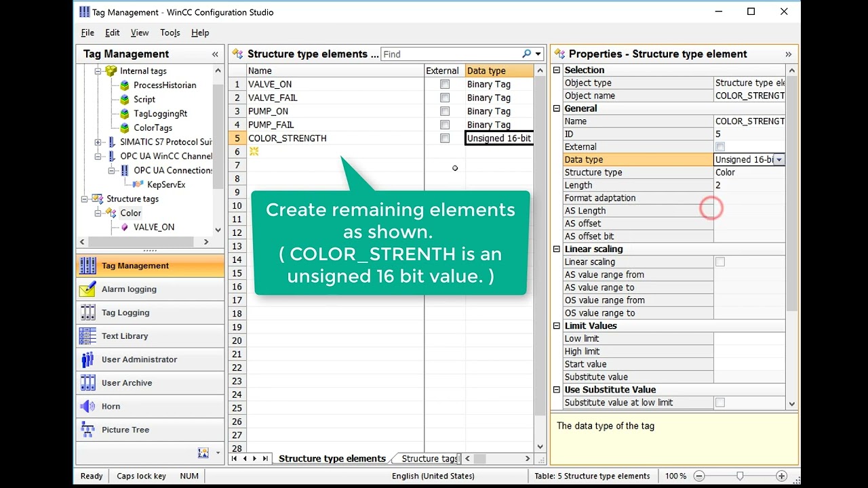Click the zoom out minus button
The width and height of the screenshot is (868, 488).
tap(699, 476)
